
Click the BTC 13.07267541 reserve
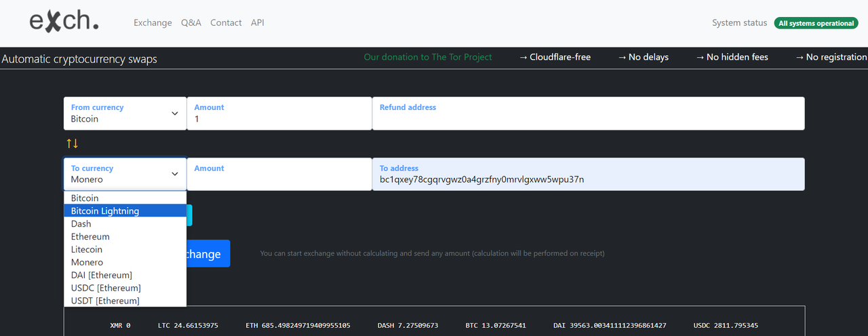496,326
